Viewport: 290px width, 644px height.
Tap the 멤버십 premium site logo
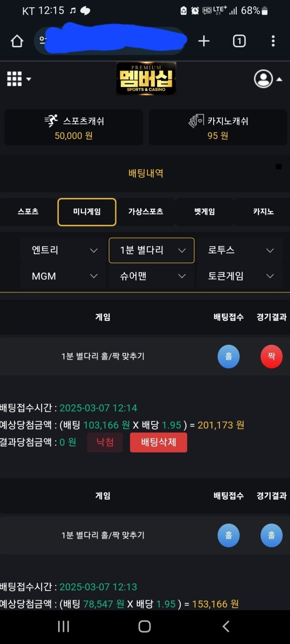pyautogui.click(x=145, y=79)
